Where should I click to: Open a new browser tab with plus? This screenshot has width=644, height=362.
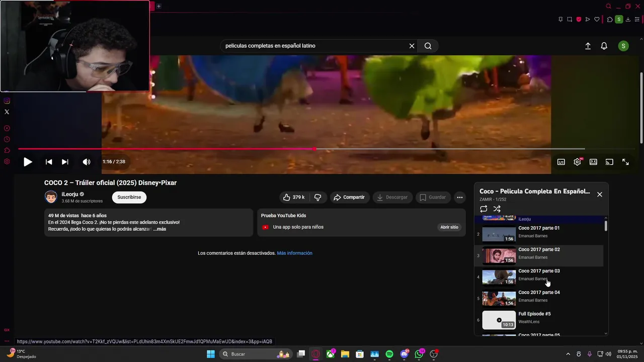158,6
